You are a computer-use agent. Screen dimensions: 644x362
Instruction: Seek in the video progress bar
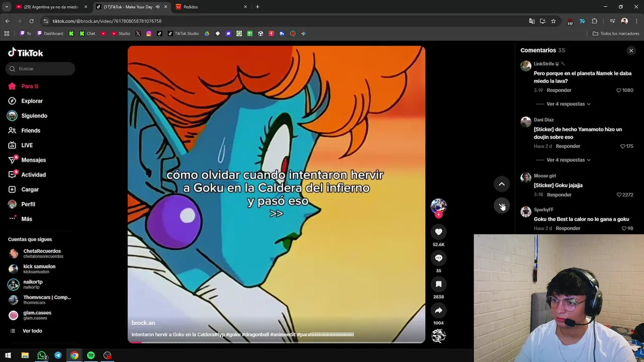point(276,342)
